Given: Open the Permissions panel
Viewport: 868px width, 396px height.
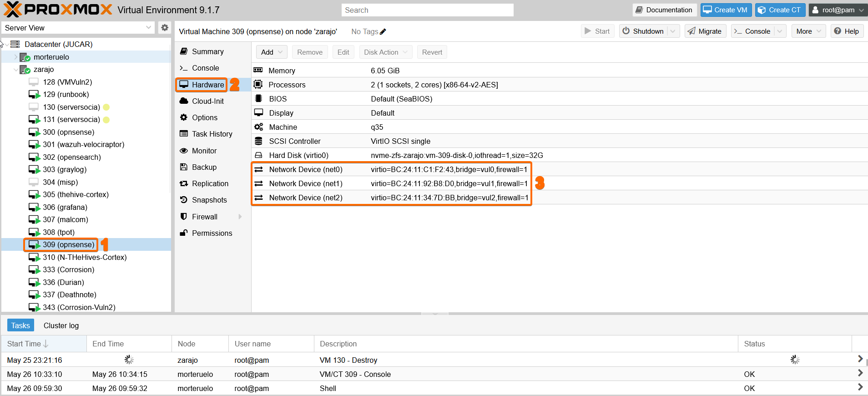Looking at the screenshot, I should [213, 233].
